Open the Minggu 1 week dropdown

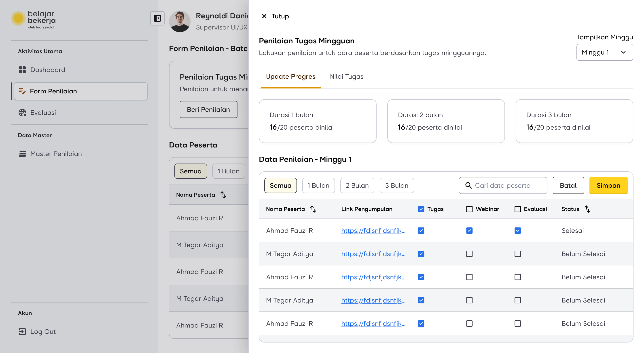click(x=604, y=52)
